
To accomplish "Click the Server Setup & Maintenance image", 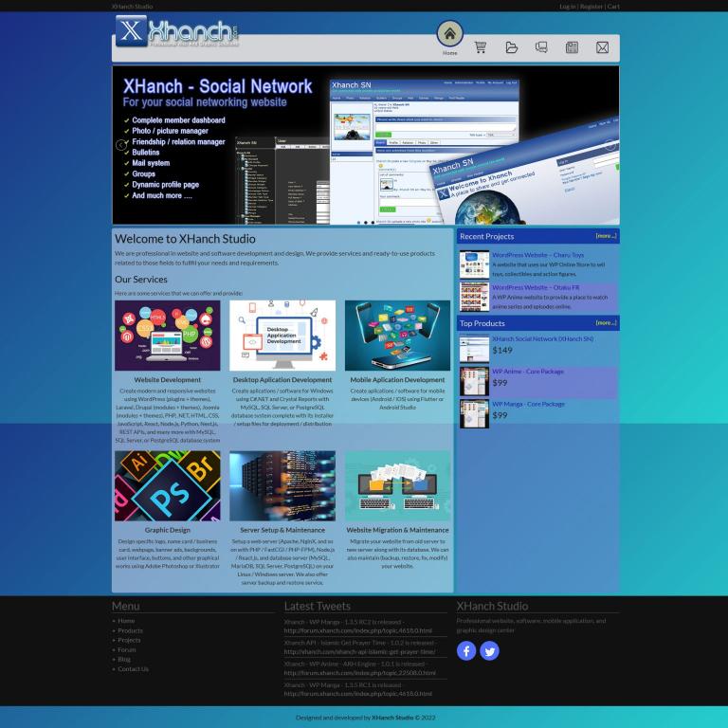I will coord(282,485).
